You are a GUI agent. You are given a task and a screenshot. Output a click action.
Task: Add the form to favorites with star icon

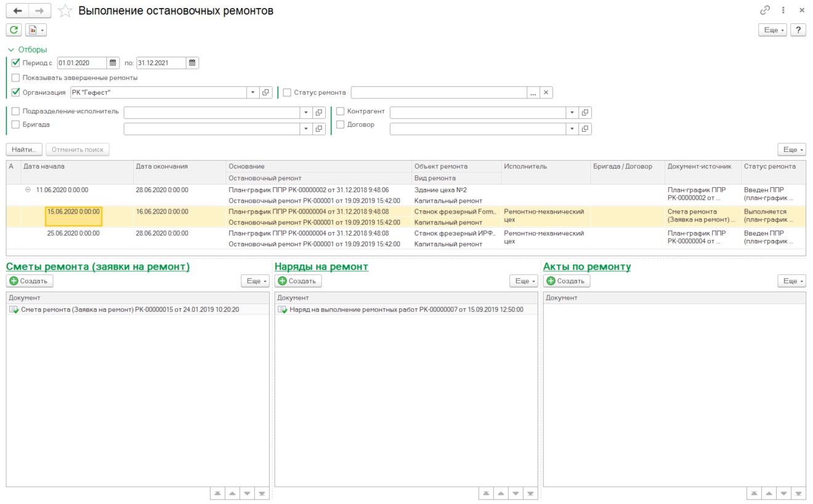[x=65, y=11]
